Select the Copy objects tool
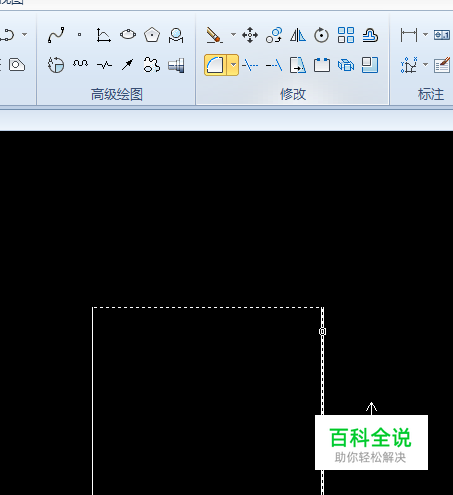 (x=274, y=35)
